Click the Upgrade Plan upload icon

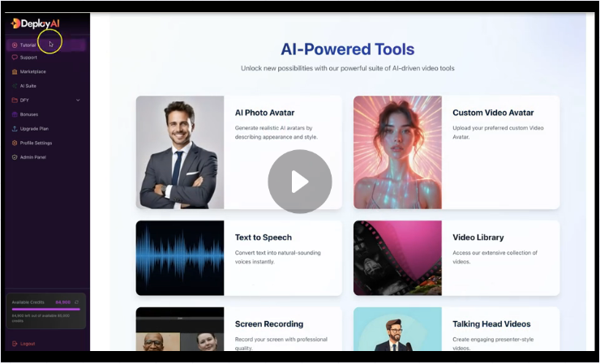(15, 128)
